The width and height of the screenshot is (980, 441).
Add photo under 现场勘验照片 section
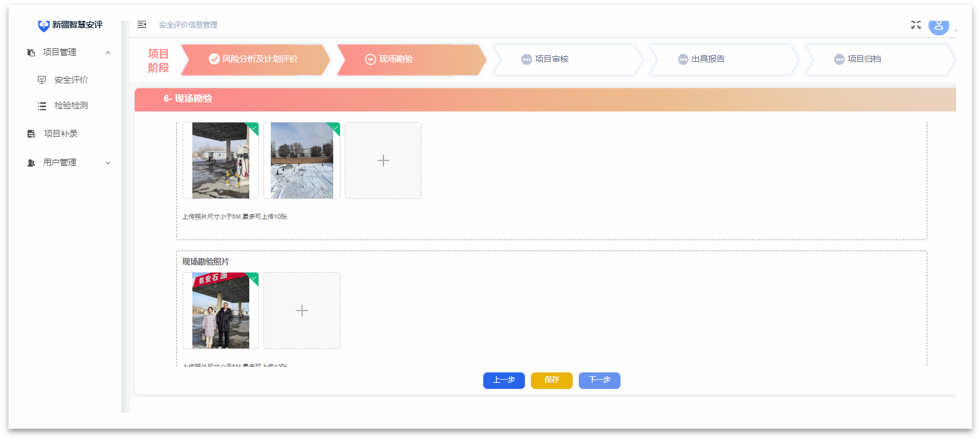(302, 311)
